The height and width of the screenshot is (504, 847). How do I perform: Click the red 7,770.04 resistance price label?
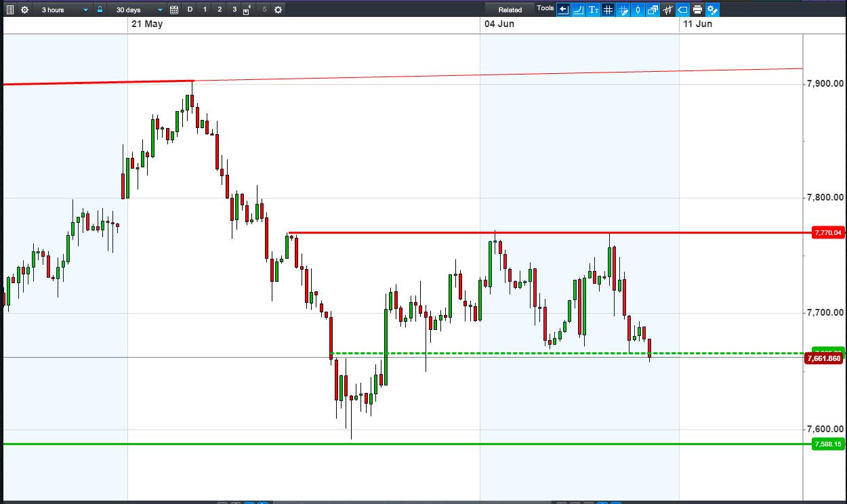coord(827,232)
